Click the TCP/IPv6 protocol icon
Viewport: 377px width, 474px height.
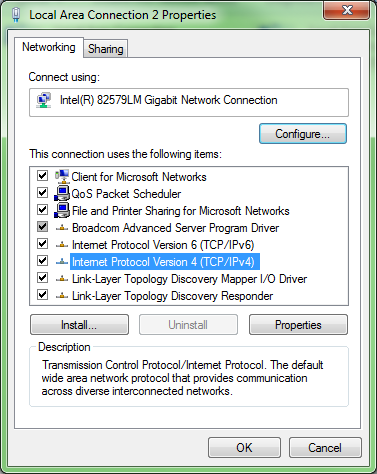click(x=62, y=245)
